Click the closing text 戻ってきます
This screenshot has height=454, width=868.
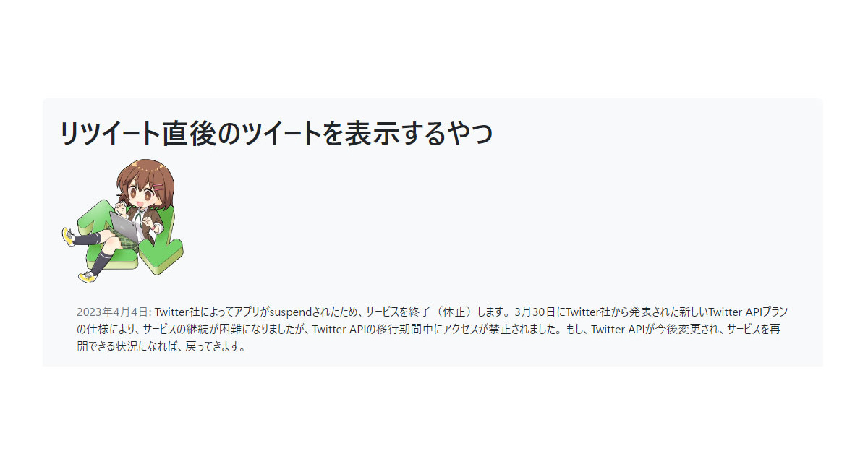pos(214,346)
